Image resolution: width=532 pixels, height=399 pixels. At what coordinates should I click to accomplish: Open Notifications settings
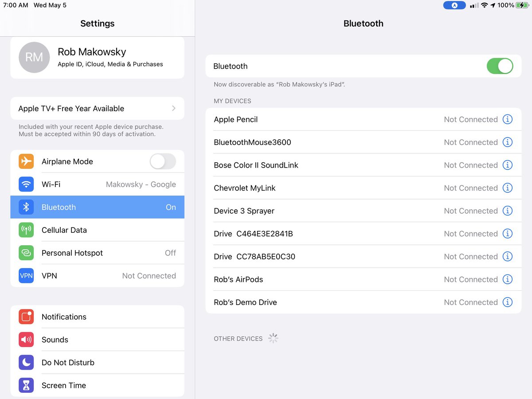tap(98, 317)
